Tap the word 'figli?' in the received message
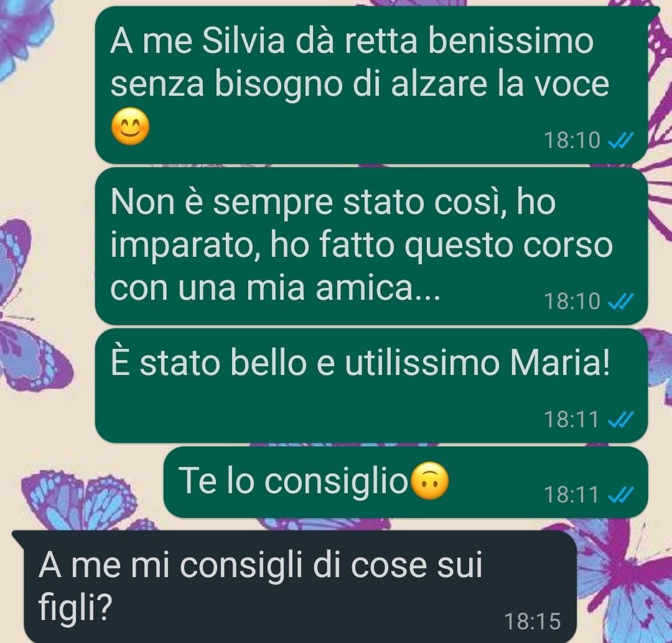 [75, 608]
